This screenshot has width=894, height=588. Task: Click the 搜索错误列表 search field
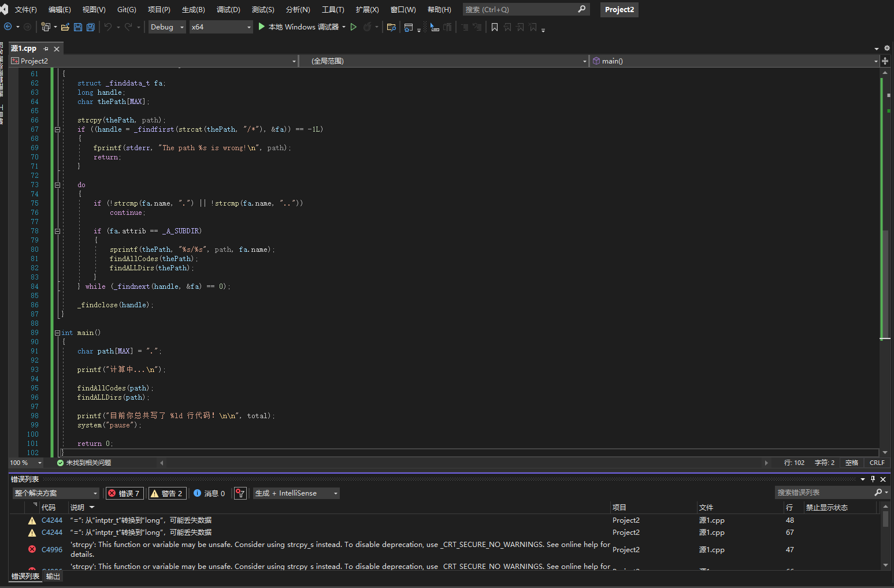(x=824, y=492)
